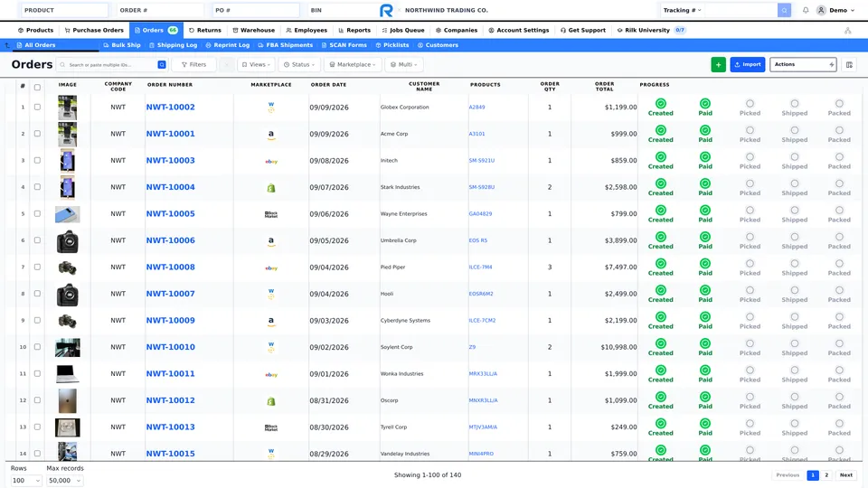Screen dimensions: 868x488
Task: Click the Amazon marketplace icon for NWT-10001
Action: [271, 134]
